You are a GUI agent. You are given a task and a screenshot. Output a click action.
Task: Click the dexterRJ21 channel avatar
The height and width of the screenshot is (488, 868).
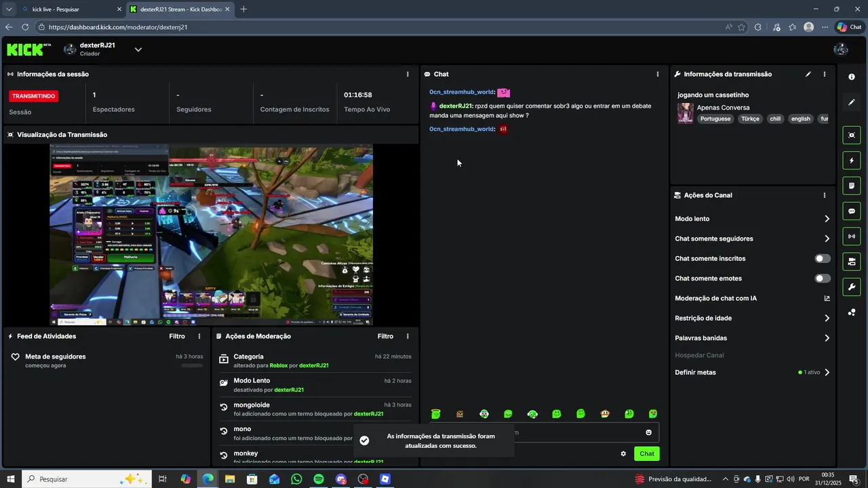[71, 49]
